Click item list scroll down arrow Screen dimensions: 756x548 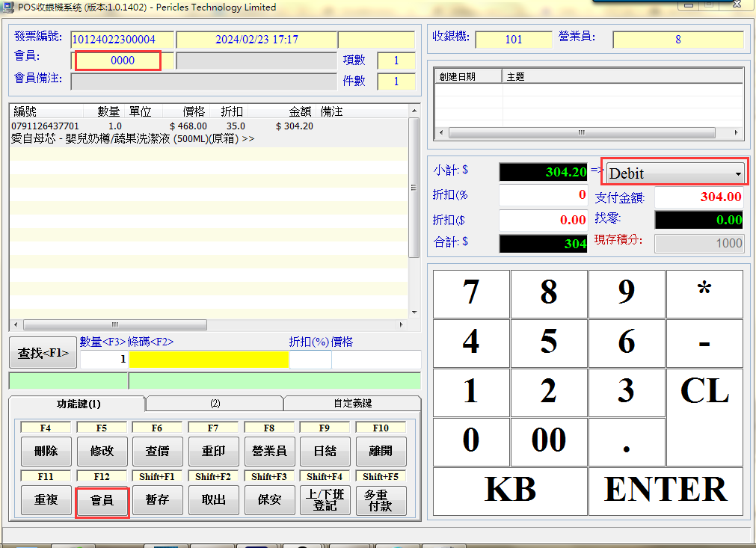coord(414,313)
